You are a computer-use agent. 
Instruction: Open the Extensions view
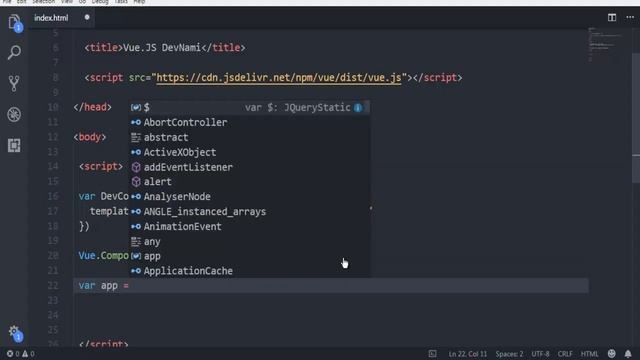pyautogui.click(x=14, y=145)
